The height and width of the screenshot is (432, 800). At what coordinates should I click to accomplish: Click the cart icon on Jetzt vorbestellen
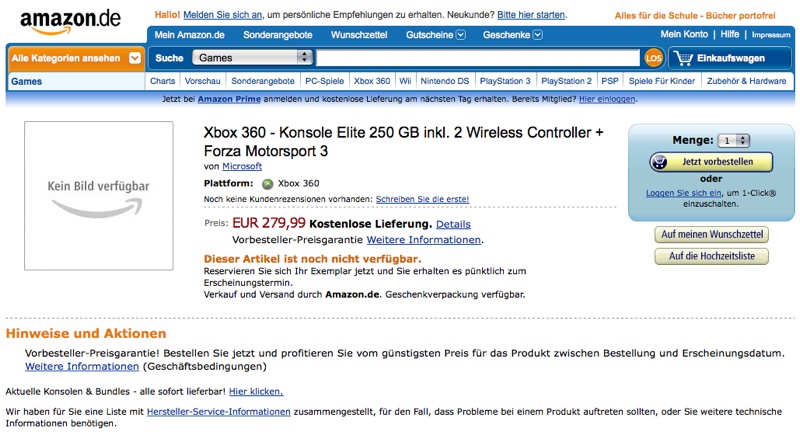(x=659, y=162)
